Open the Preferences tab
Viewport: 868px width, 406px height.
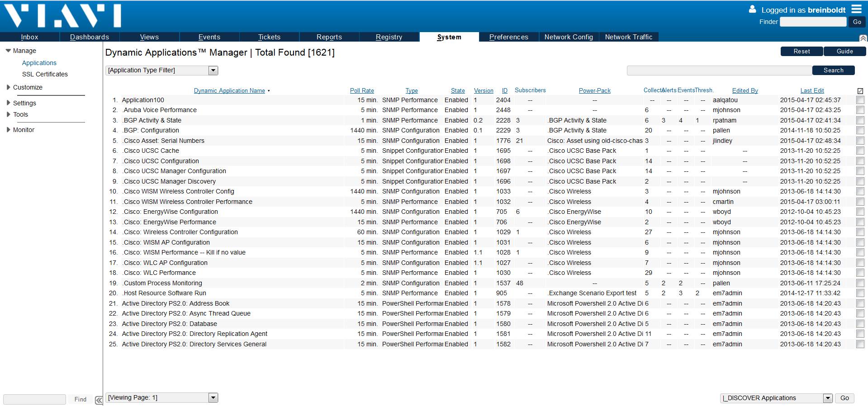(x=509, y=37)
